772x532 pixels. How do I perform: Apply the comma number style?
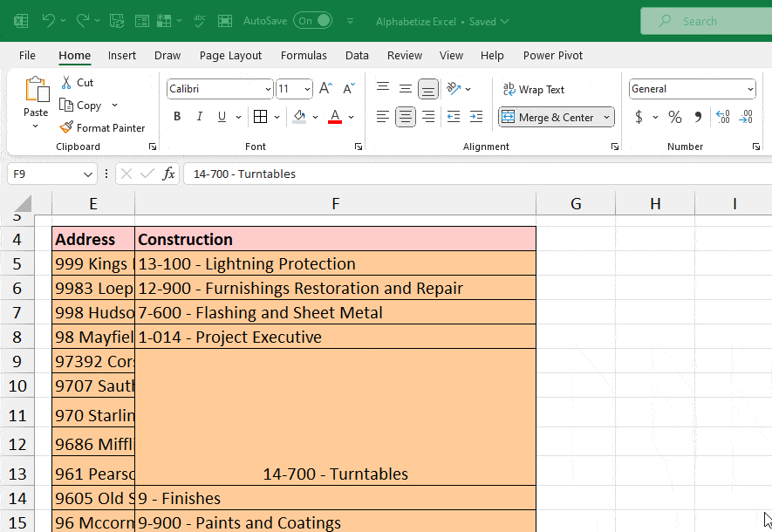pyautogui.click(x=697, y=116)
